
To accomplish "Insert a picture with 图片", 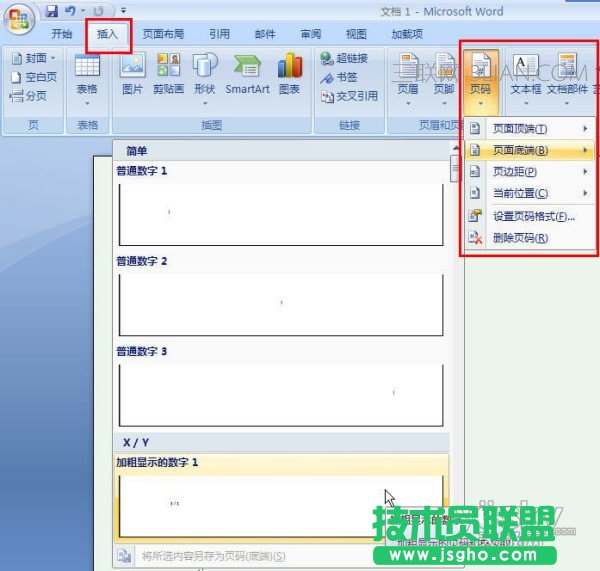I will click(x=132, y=75).
